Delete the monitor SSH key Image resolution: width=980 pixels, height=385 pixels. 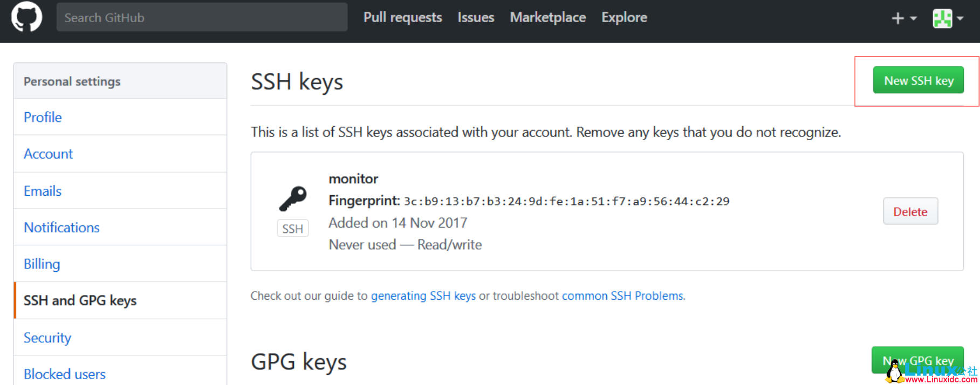[910, 211]
